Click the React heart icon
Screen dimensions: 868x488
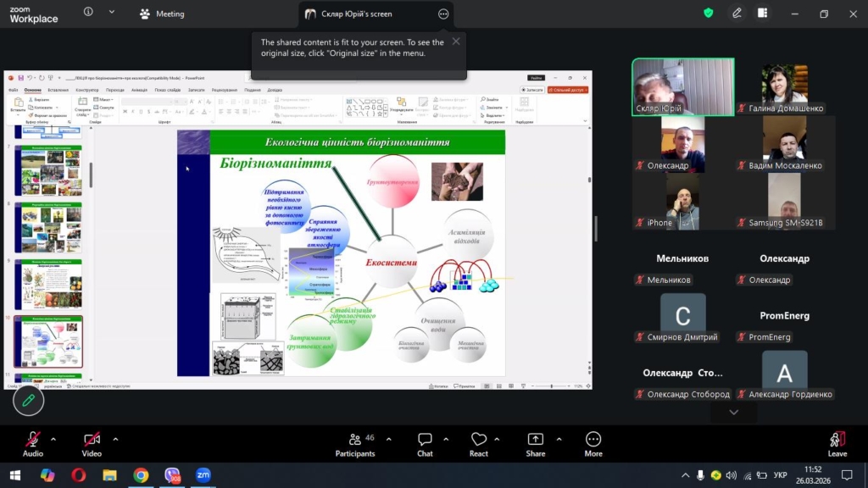pyautogui.click(x=479, y=444)
